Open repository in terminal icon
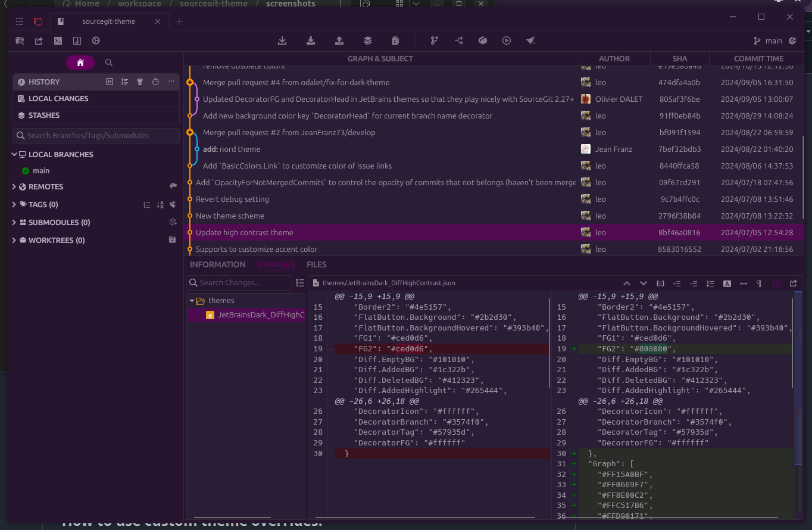This screenshot has width=812, height=530. point(58,41)
